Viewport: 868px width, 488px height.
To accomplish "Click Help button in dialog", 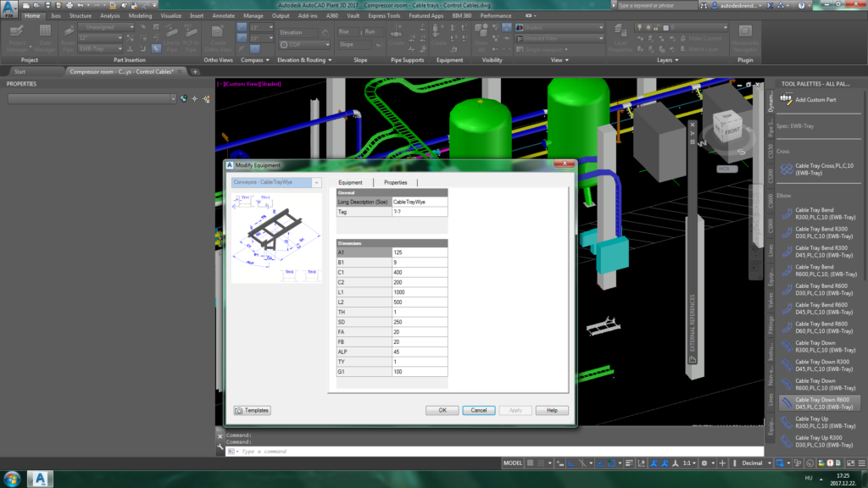I will tap(552, 410).
